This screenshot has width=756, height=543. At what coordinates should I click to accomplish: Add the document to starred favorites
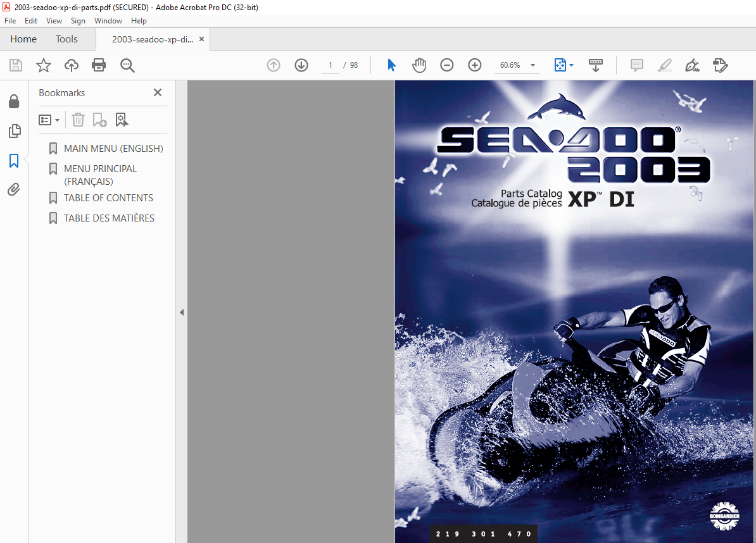(44, 65)
